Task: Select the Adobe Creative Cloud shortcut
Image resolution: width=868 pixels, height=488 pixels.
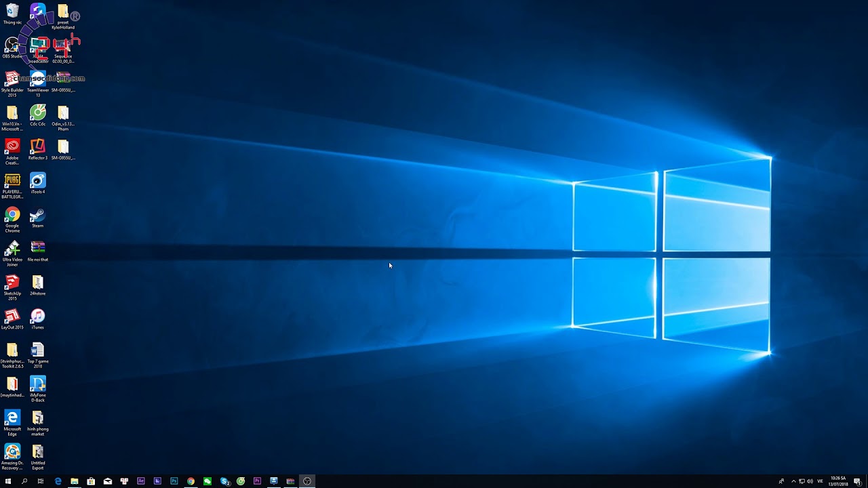Action: coord(12,152)
